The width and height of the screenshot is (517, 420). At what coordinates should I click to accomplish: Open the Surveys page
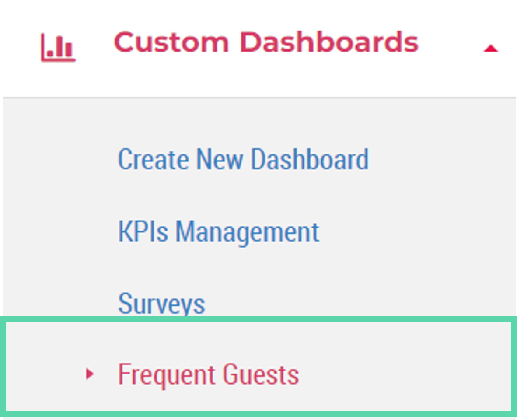161,303
